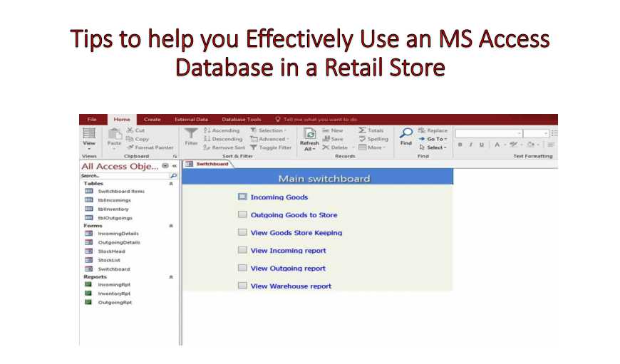The height and width of the screenshot is (364, 620).
Task: Click Remove Sort
Action: pos(224,147)
